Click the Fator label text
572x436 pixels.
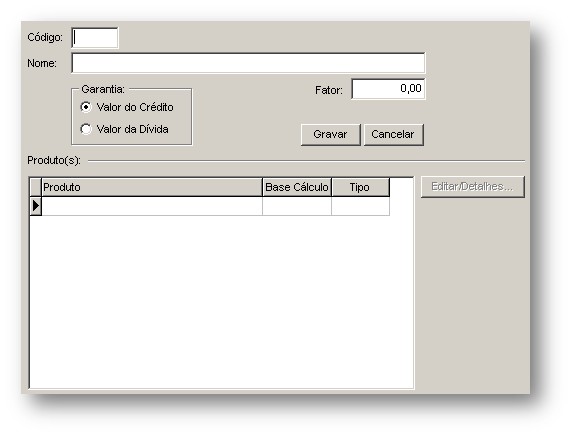coord(329,90)
